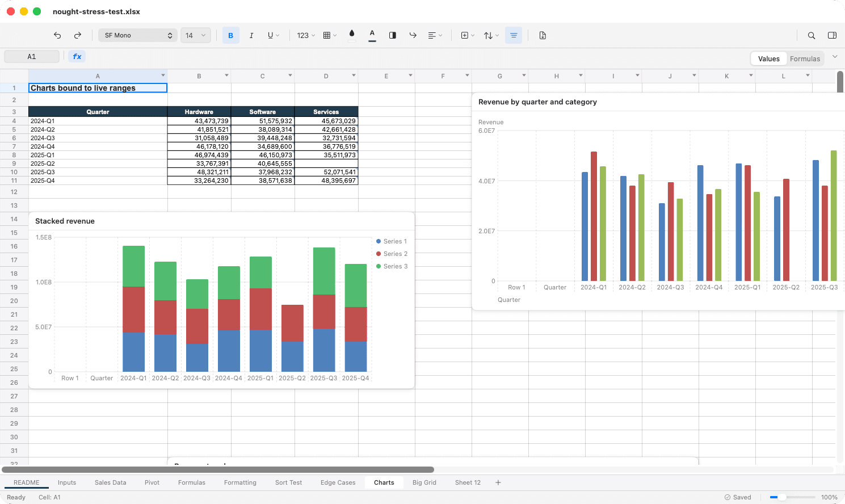Open the insert plus-box dropdown

pos(468,35)
